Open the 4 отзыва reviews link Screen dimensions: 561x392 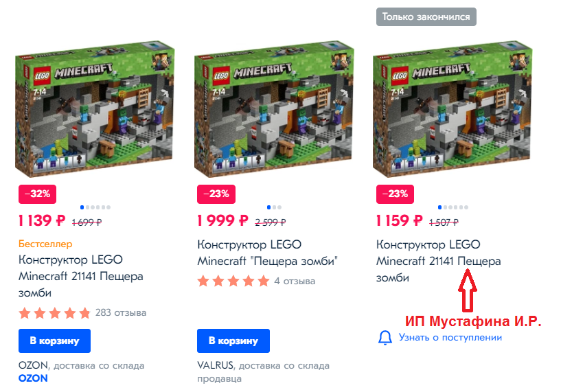295,281
